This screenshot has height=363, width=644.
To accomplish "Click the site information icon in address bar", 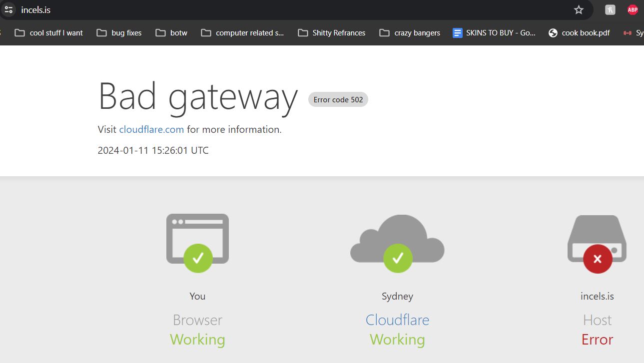I will (x=8, y=9).
